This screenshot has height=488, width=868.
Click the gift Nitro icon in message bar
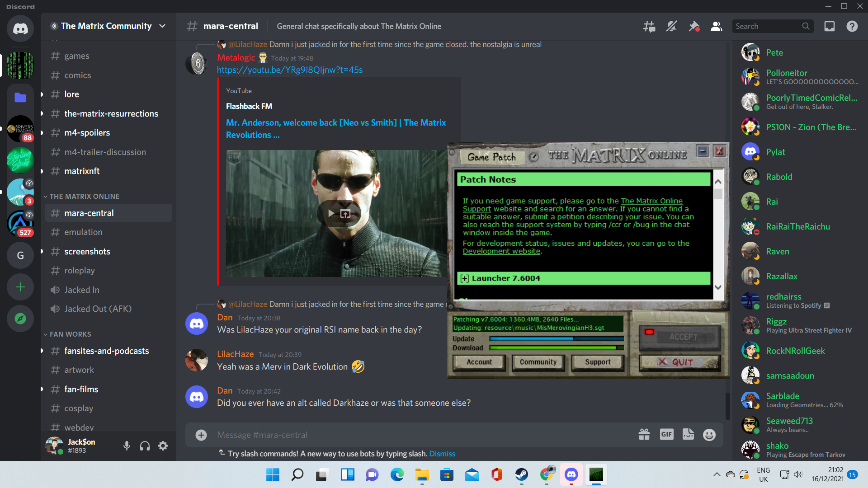[644, 435]
